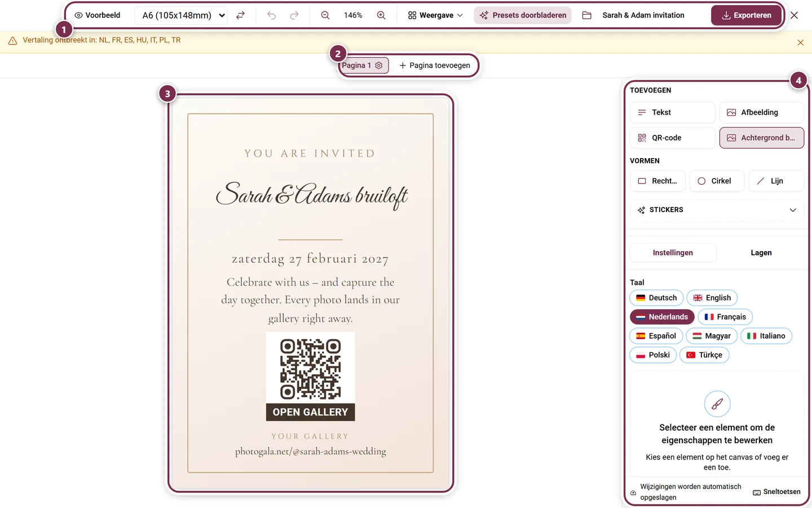This screenshot has width=812, height=508.
Task: Add a Cirkel shape
Action: [717, 181]
